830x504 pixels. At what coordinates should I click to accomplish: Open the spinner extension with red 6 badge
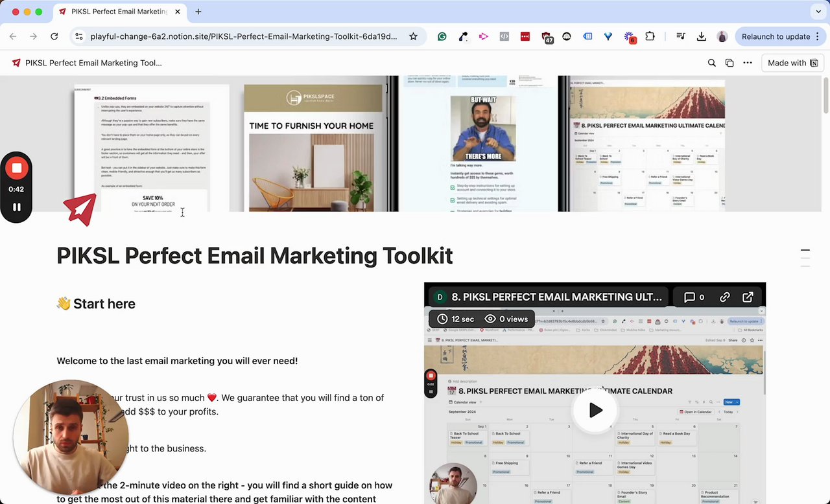click(630, 38)
